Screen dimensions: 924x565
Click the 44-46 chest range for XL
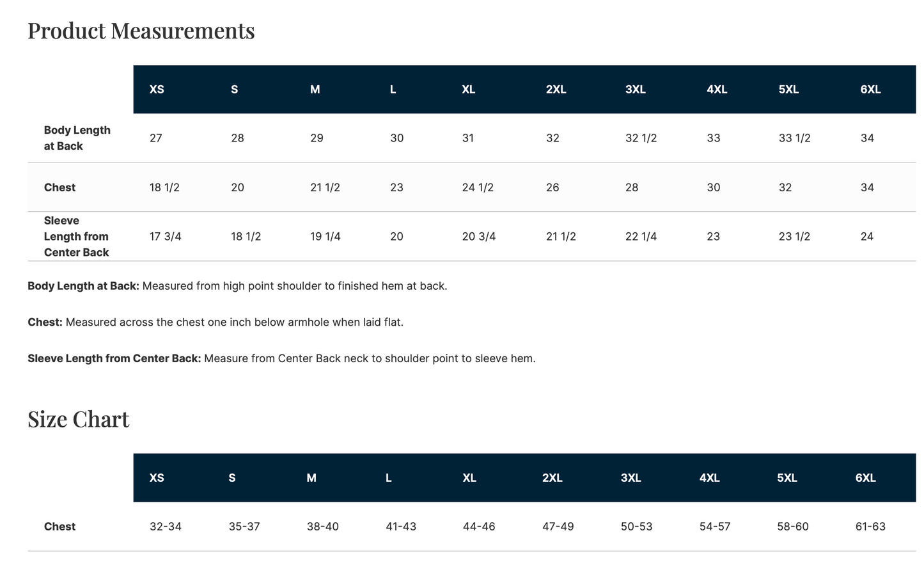tap(479, 527)
